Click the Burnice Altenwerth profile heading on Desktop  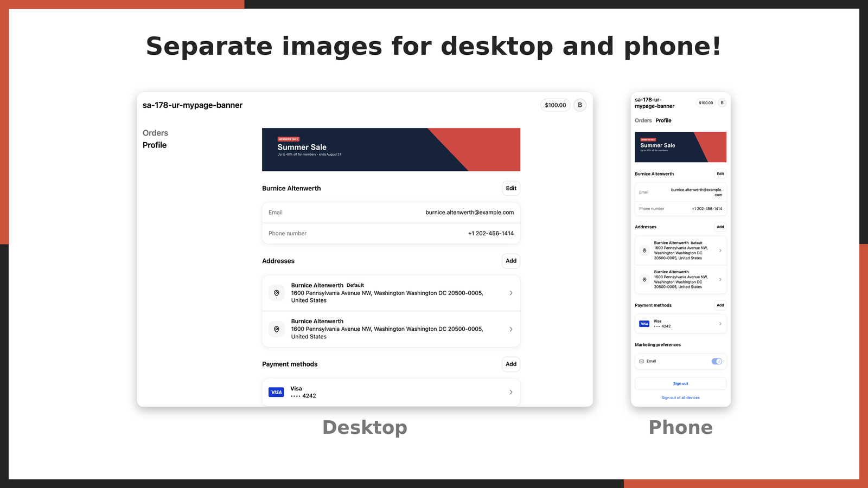pyautogui.click(x=291, y=188)
